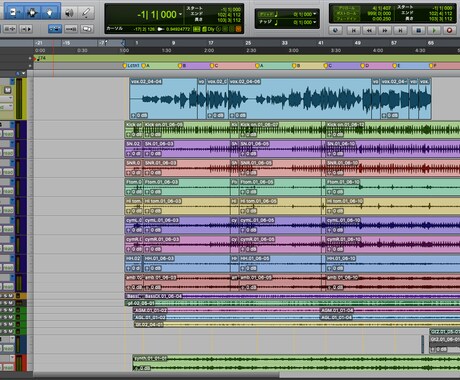
Task: Select the vox.02_04-04 vocal clip
Action: click(x=163, y=99)
